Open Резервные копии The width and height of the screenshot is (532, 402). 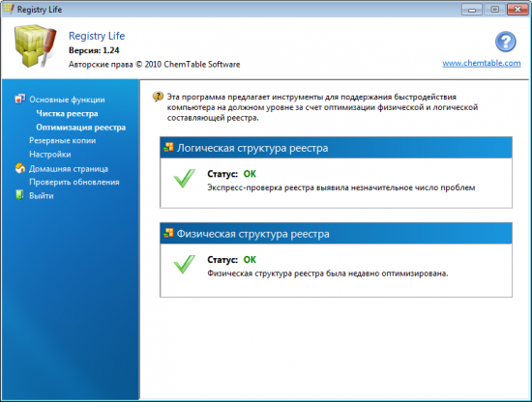(x=63, y=141)
